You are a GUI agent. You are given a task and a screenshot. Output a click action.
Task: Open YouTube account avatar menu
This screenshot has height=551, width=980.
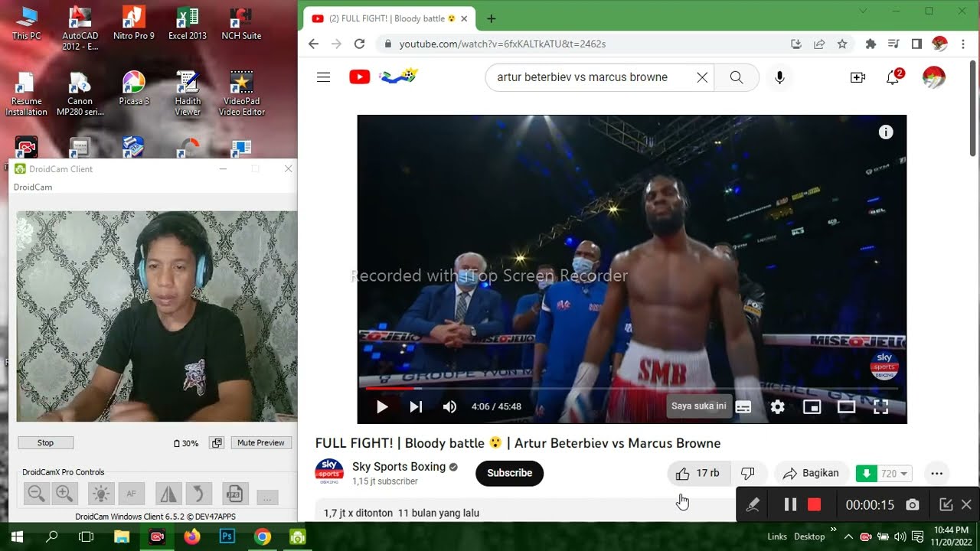(933, 77)
